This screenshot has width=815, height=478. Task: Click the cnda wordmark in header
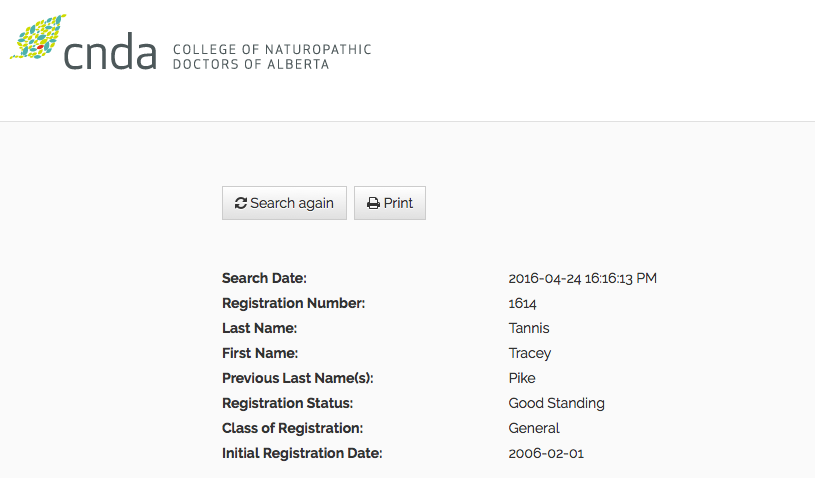110,51
